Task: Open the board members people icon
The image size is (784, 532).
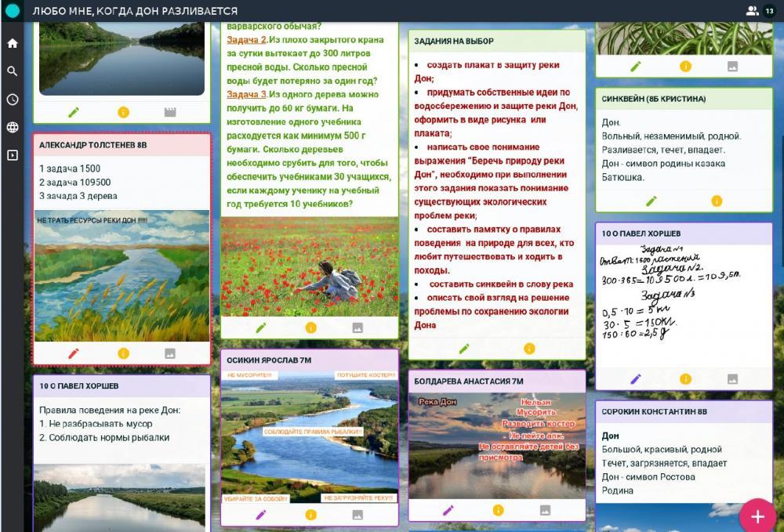Action: [x=752, y=10]
